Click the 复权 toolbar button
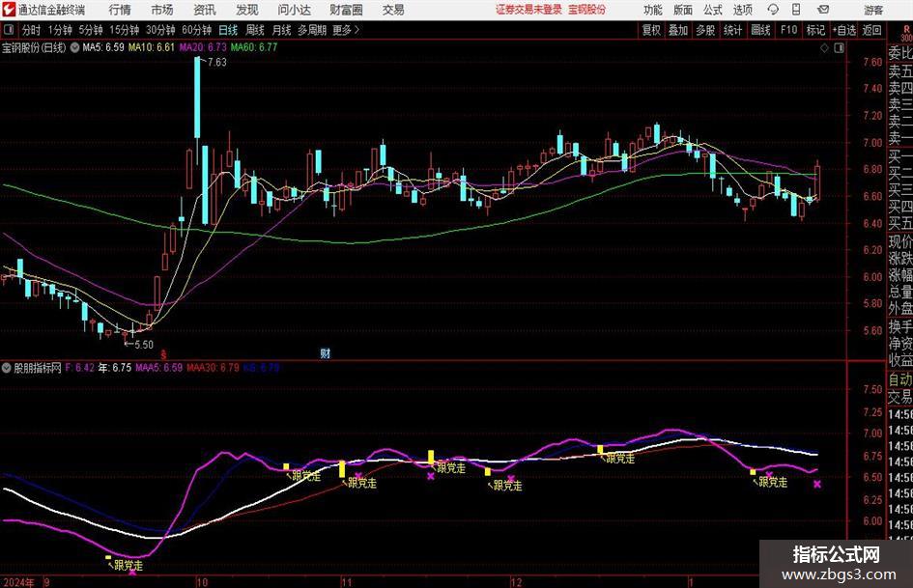The width and height of the screenshot is (913, 588). [651, 30]
